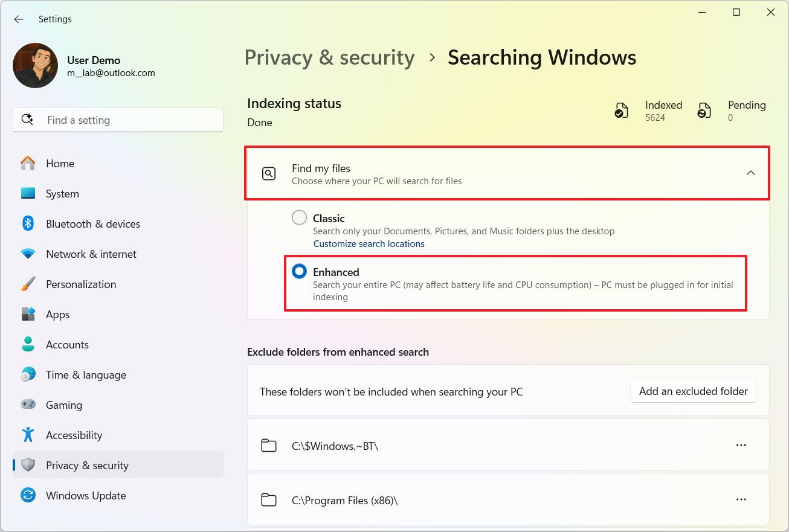Open the Home section icon in sidebar
Image resolution: width=789 pixels, height=532 pixels.
(28, 163)
